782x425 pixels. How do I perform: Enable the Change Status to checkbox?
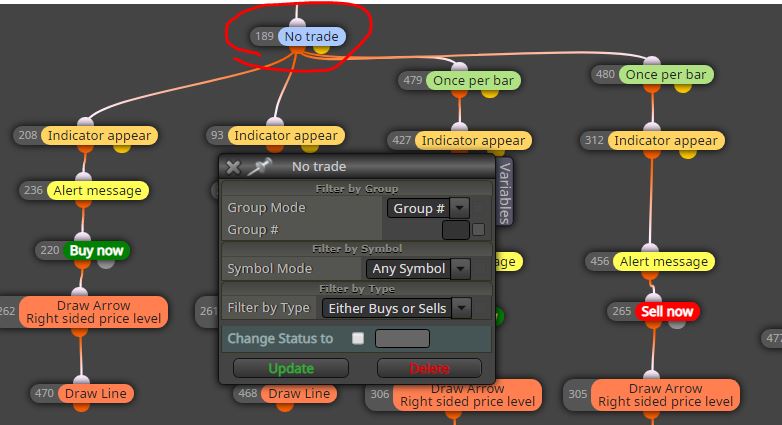coord(358,338)
